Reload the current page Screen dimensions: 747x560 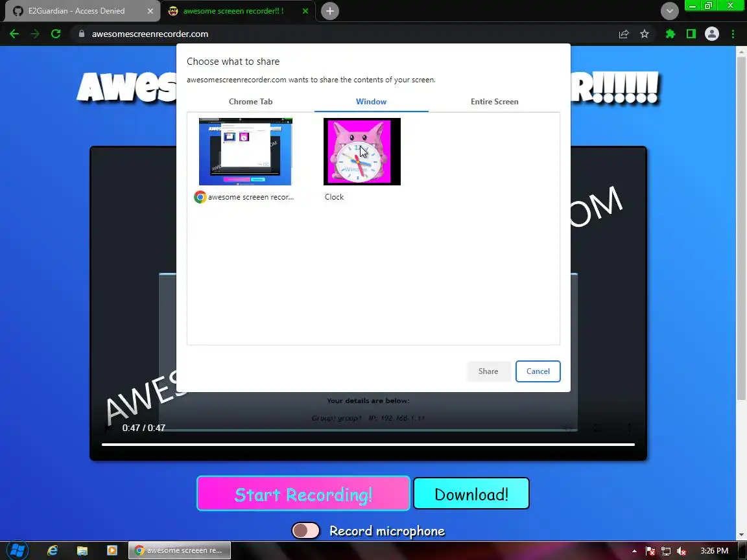(x=56, y=34)
